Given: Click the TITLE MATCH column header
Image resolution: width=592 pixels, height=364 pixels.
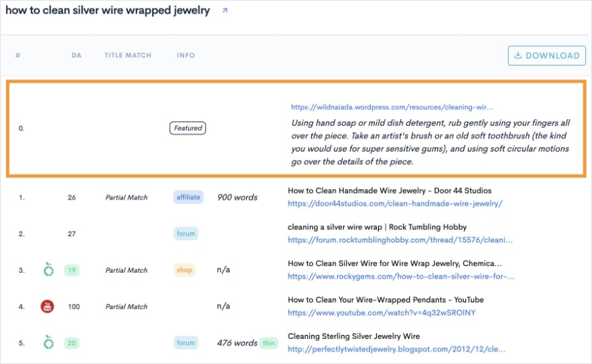Looking at the screenshot, I should tap(128, 55).
